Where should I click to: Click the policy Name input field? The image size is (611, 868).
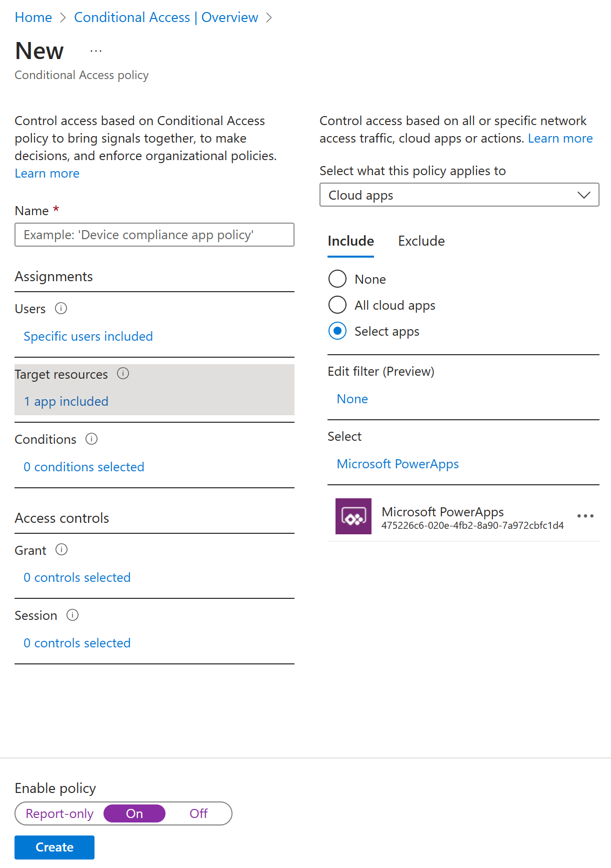154,235
